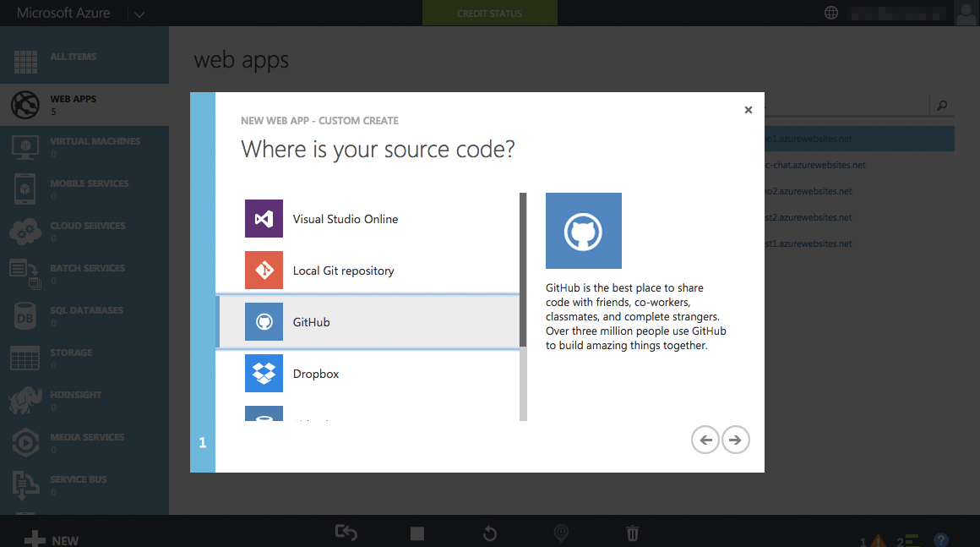The width and height of the screenshot is (980, 547).
Task: Click the New button in bottom bar
Action: coord(52,539)
